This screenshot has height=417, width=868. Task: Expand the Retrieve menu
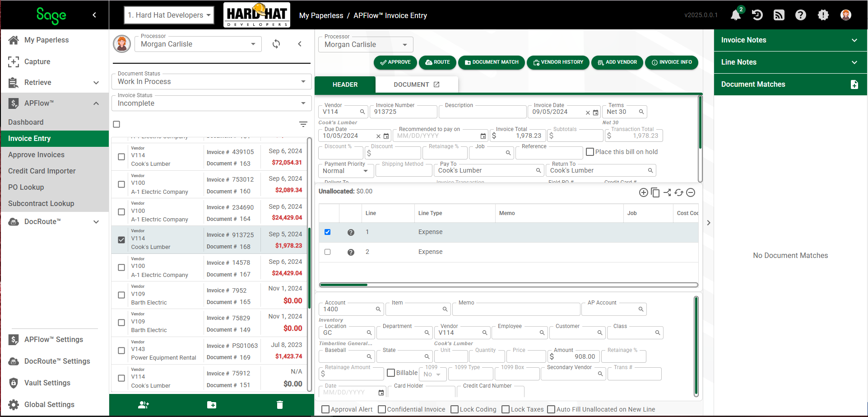(x=55, y=83)
